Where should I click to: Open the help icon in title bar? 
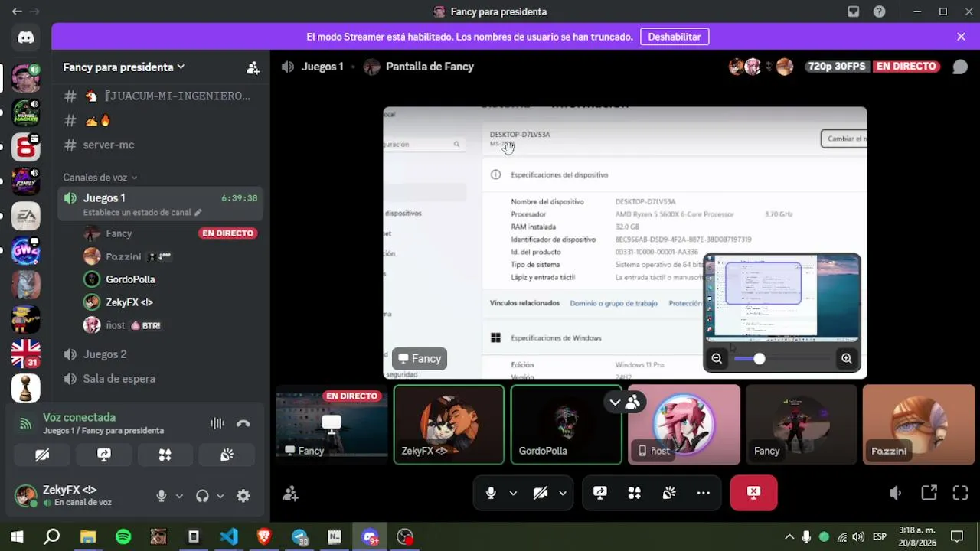[880, 11]
